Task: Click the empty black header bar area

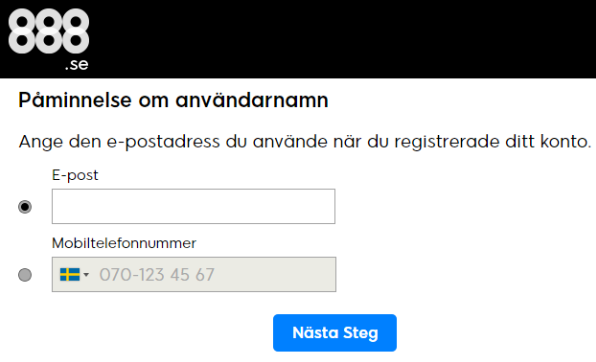Action: click(x=342, y=39)
